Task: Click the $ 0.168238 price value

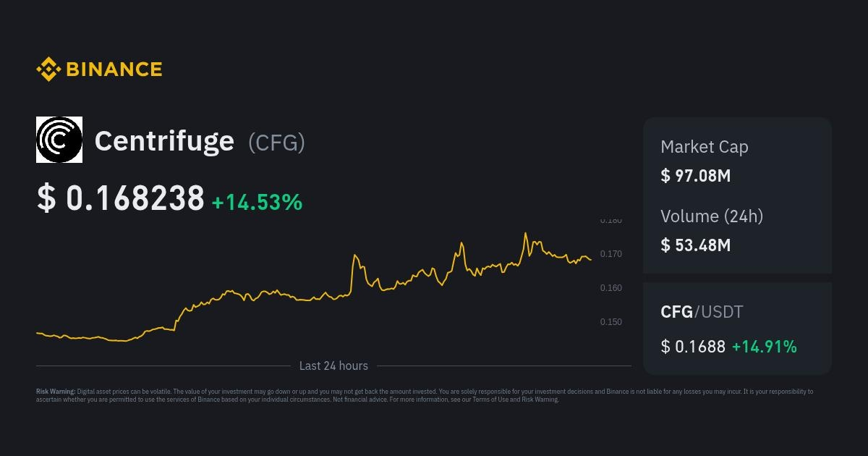Action: [x=121, y=198]
